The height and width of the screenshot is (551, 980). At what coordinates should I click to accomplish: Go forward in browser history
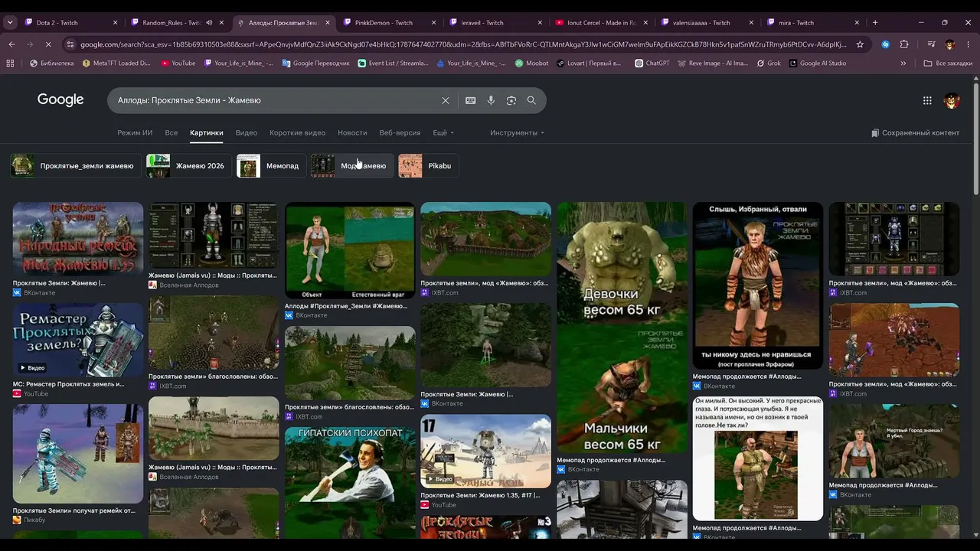pos(31,44)
